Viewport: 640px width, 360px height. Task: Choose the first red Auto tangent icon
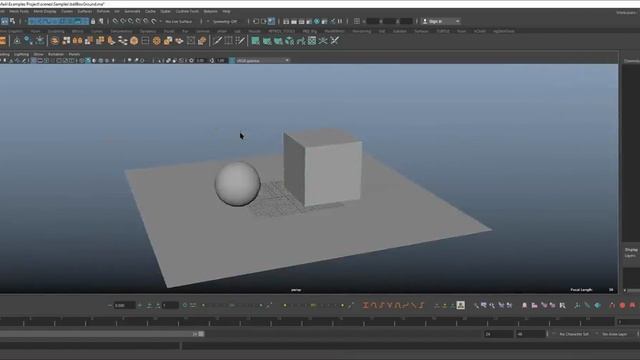click(366, 305)
